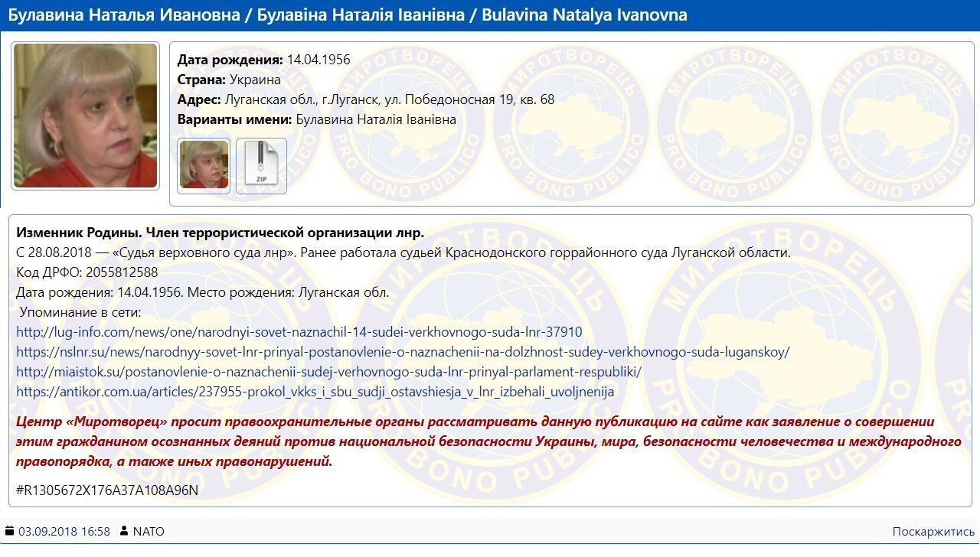
Task: Open the lug-info.com news link
Action: (299, 332)
